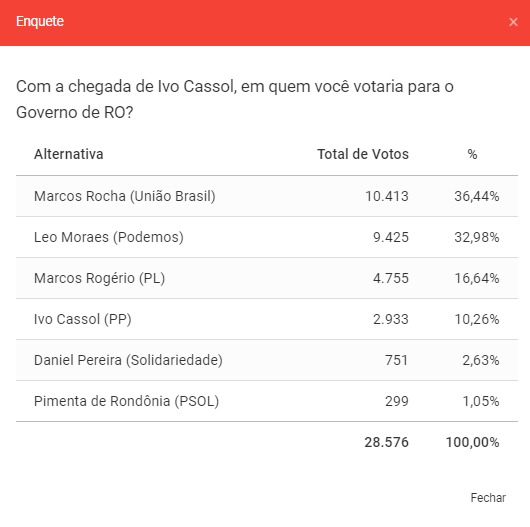Click the 10,26% percentage value
This screenshot has width=530, height=527.
[x=477, y=319]
